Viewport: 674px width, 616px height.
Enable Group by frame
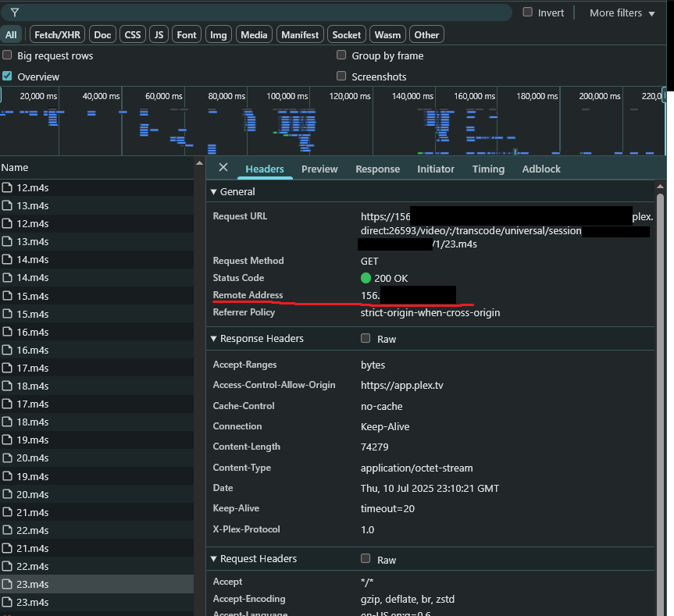pos(341,55)
